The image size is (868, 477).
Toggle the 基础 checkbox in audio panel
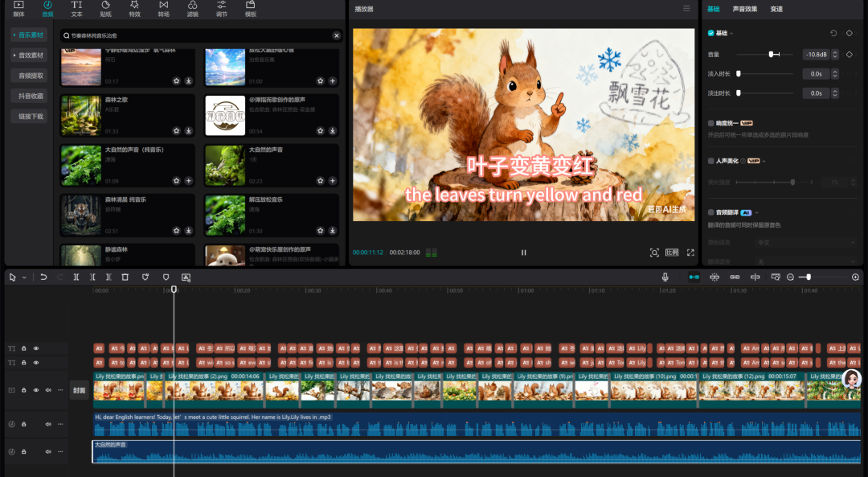click(710, 33)
